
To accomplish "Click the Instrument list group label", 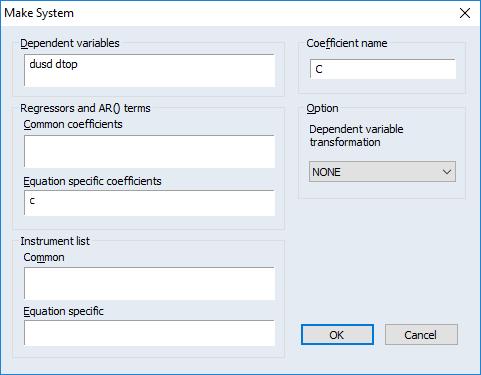I will click(x=55, y=241).
